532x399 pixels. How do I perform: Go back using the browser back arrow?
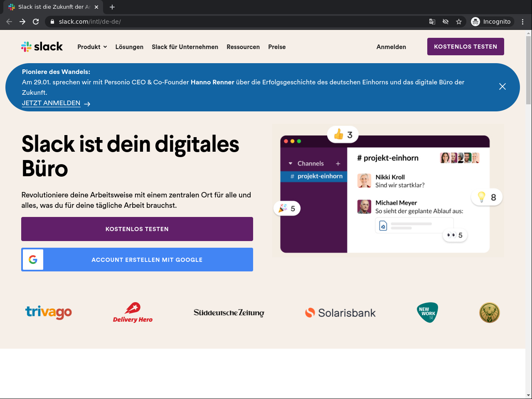9,22
